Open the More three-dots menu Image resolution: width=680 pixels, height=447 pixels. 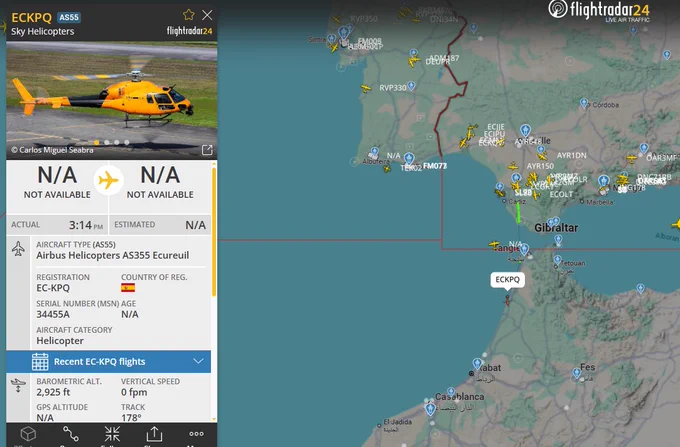196,434
